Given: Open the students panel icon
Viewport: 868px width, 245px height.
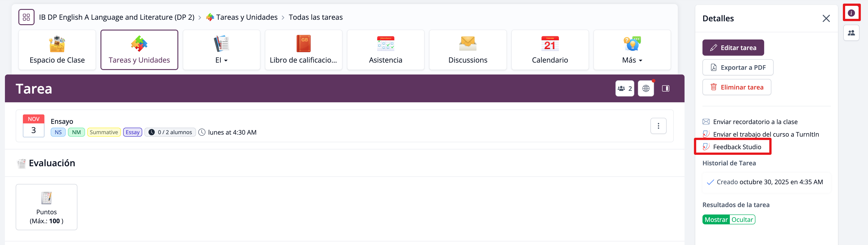Looking at the screenshot, I should coord(851,33).
